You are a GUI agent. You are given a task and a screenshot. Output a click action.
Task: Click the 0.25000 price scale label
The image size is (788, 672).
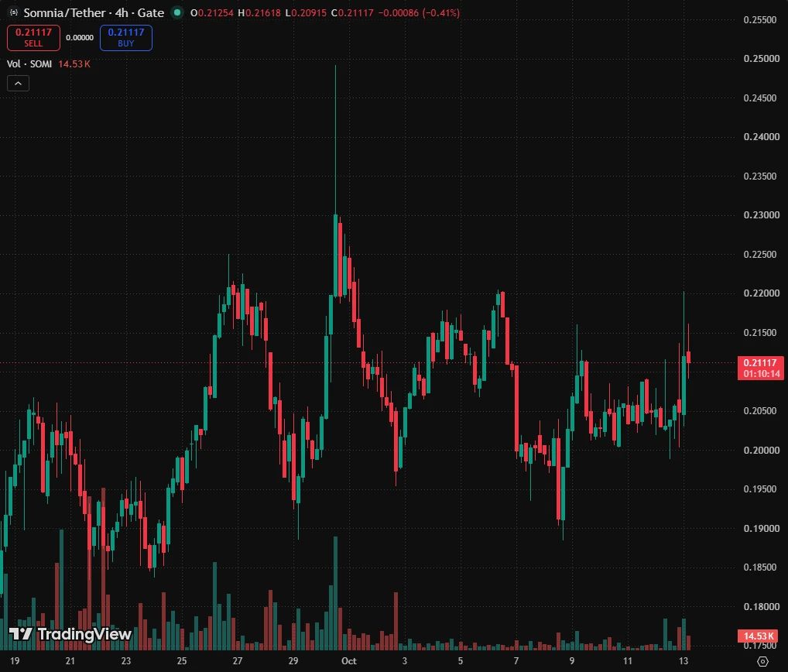pos(760,59)
